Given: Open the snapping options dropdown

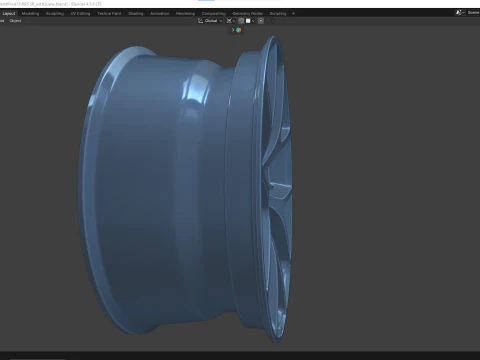Looking at the screenshot, I should coord(250,21).
